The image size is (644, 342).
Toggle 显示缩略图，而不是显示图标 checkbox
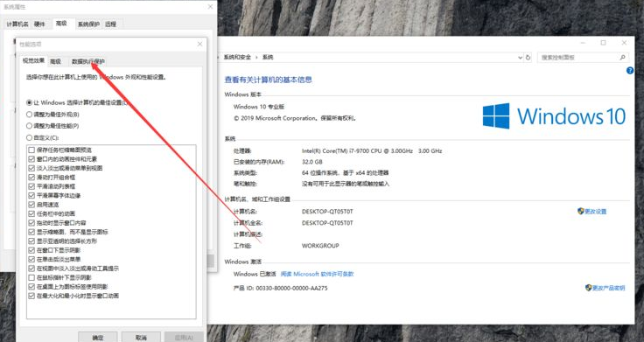pyautogui.click(x=31, y=232)
